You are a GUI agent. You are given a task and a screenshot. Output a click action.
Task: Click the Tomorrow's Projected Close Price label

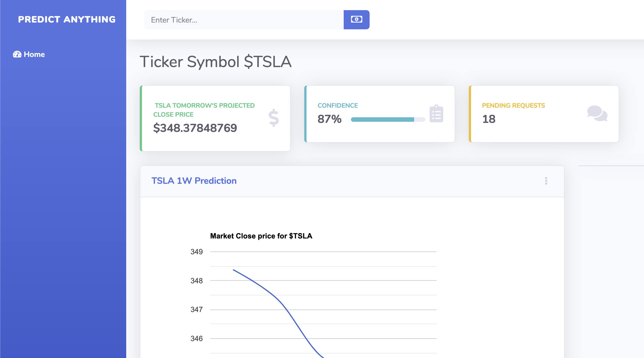(x=204, y=110)
